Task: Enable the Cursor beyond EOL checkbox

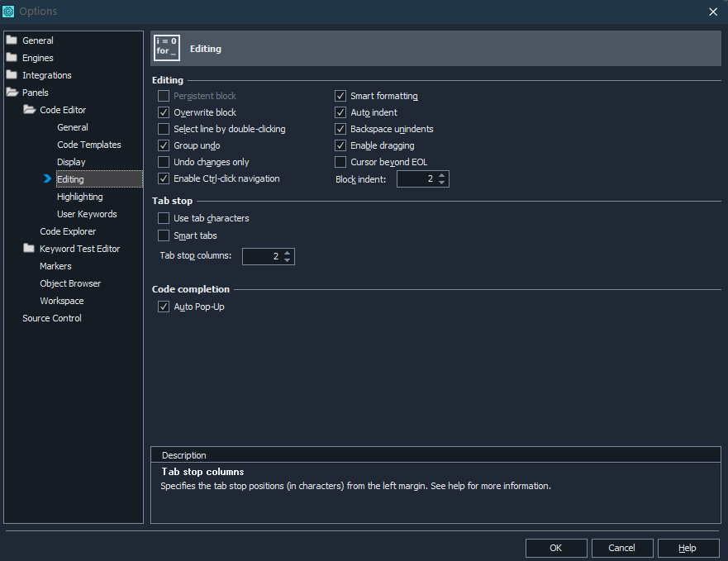Action: click(340, 162)
